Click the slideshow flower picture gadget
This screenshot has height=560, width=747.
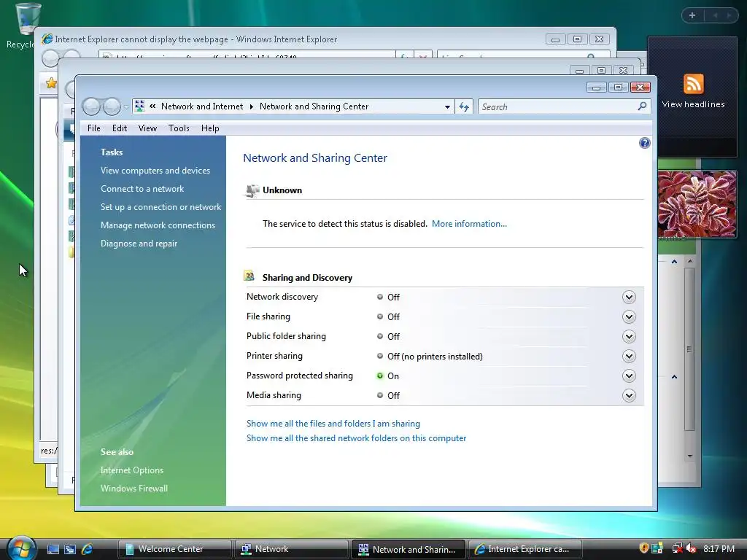point(697,204)
